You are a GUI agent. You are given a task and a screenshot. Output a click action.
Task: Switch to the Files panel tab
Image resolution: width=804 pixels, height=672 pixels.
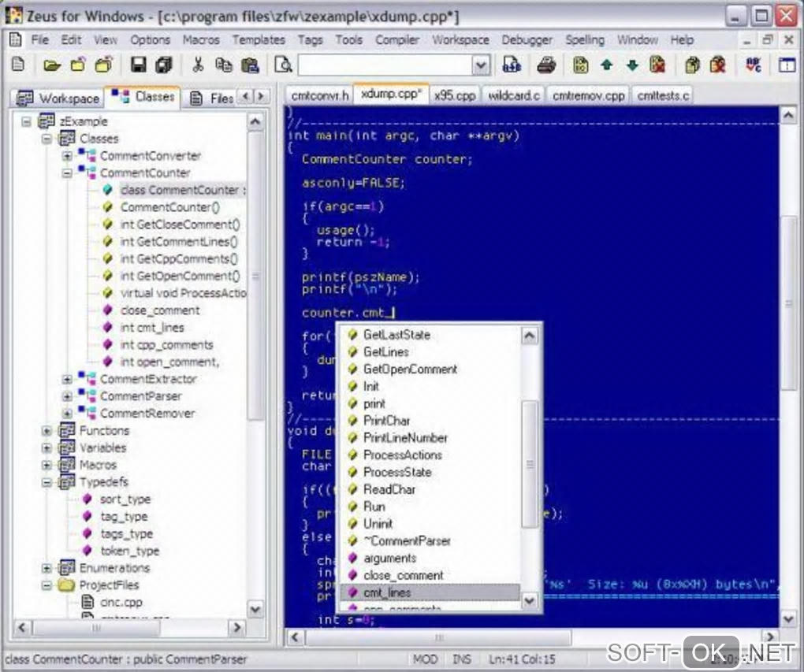tap(211, 98)
